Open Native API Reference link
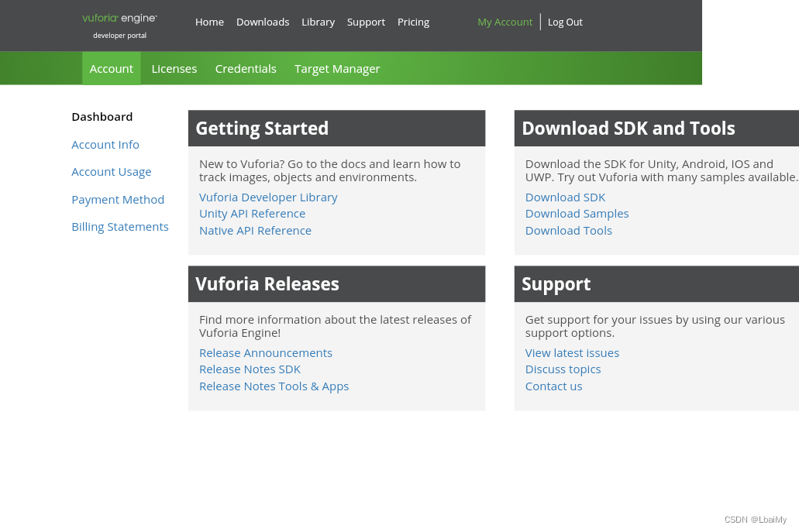This screenshot has width=799, height=532. click(x=255, y=231)
